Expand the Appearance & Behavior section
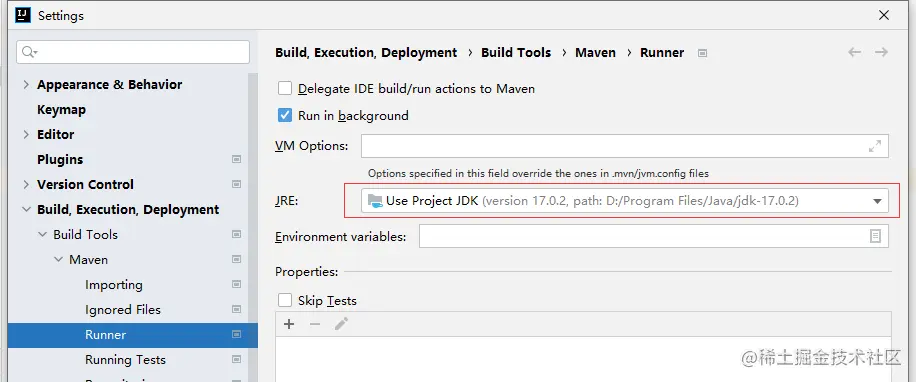Image resolution: width=916 pixels, height=382 pixels. 26,85
